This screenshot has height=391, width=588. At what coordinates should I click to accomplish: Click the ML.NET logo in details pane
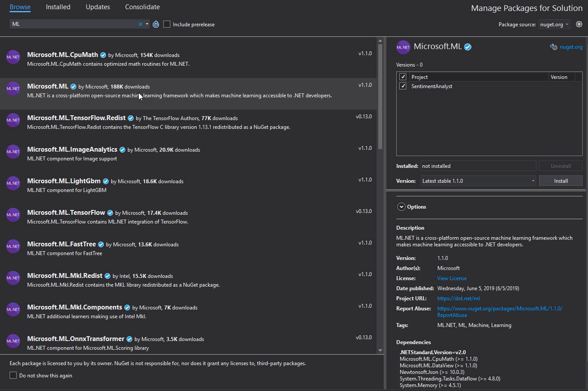(x=403, y=47)
